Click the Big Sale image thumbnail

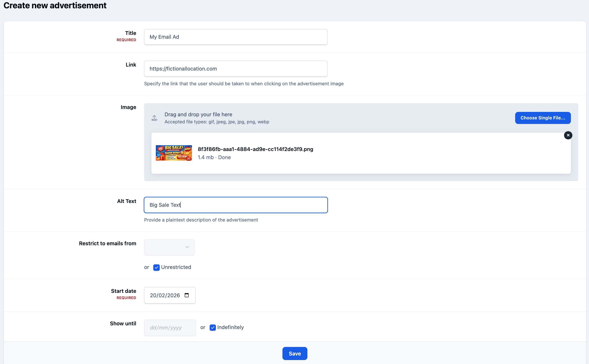(x=174, y=153)
